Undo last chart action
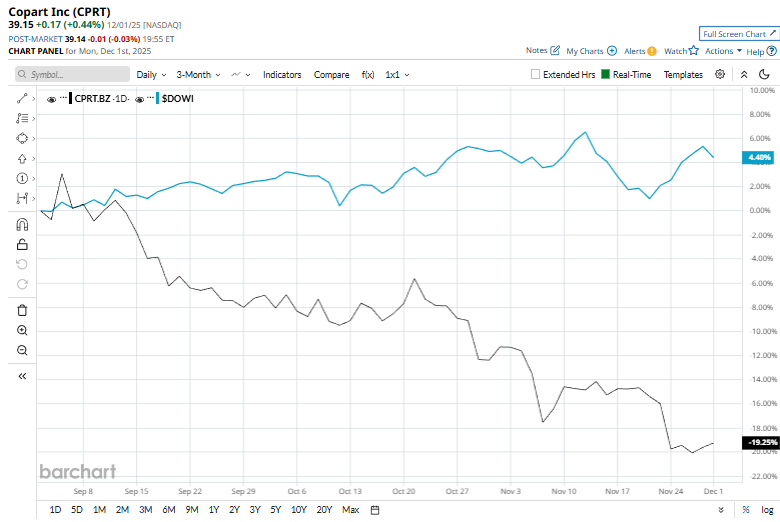The height and width of the screenshot is (522, 780). click(22, 264)
